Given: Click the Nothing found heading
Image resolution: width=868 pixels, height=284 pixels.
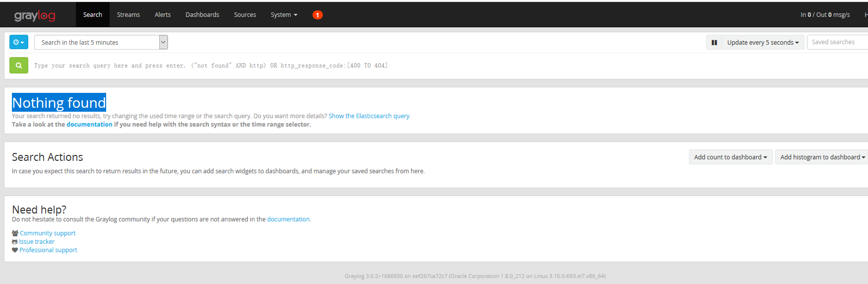Looking at the screenshot, I should pyautogui.click(x=59, y=102).
